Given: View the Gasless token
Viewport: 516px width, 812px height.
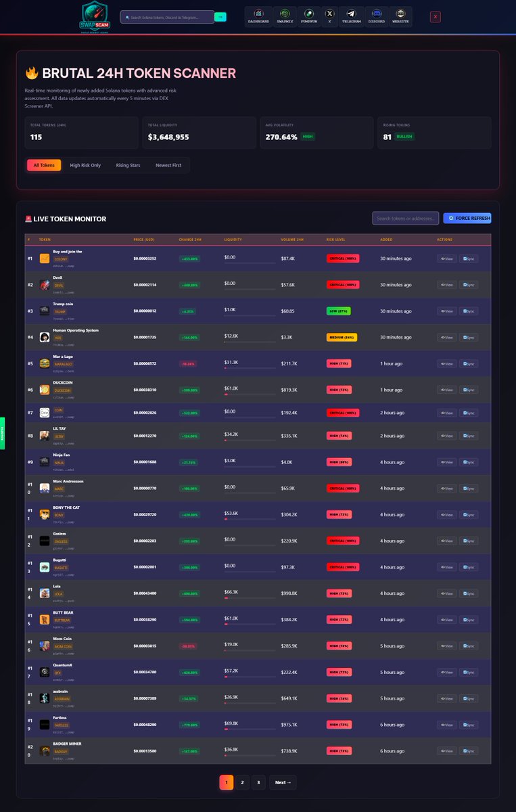Looking at the screenshot, I should click(446, 541).
